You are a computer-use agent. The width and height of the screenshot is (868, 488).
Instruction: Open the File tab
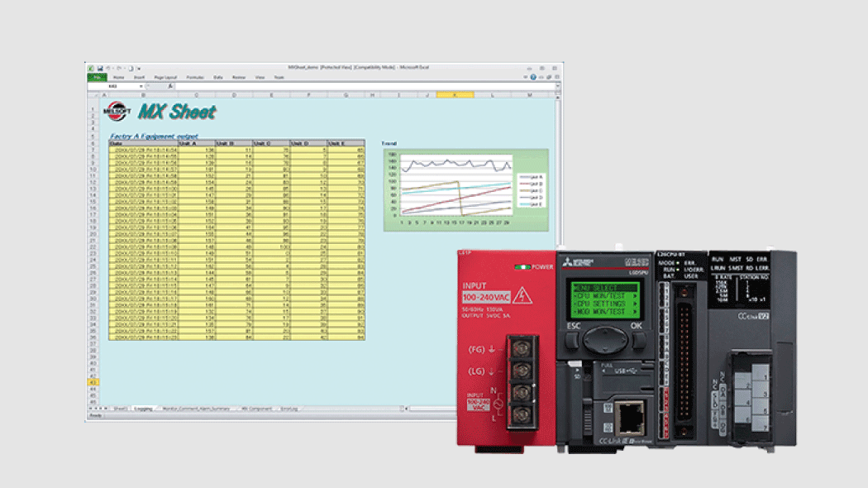[x=97, y=77]
